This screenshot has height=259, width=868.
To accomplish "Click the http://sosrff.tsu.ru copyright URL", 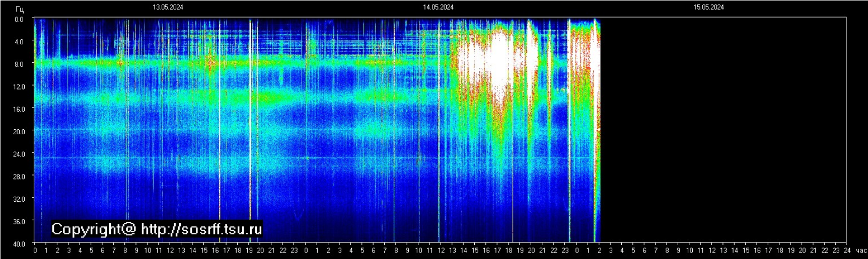I will 201,229.
